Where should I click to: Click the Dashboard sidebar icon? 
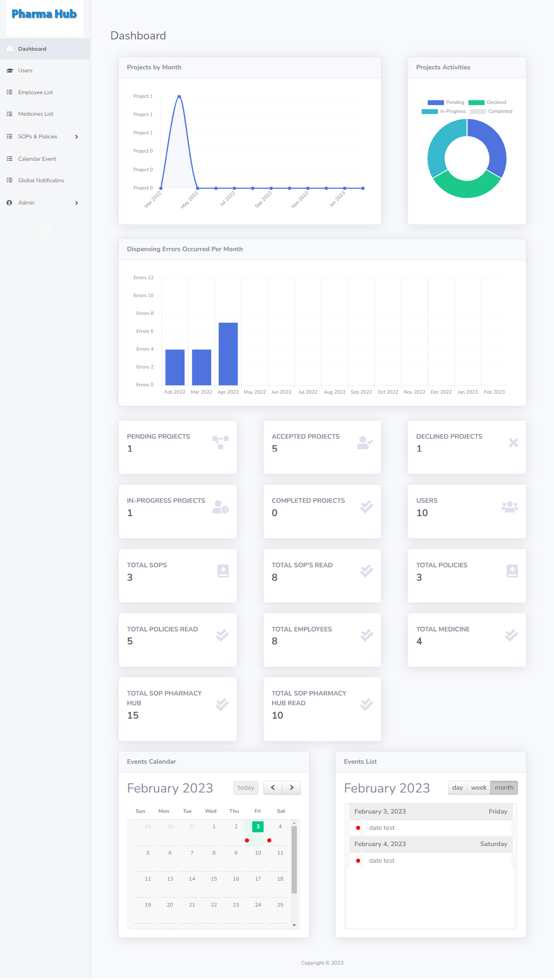(x=10, y=49)
